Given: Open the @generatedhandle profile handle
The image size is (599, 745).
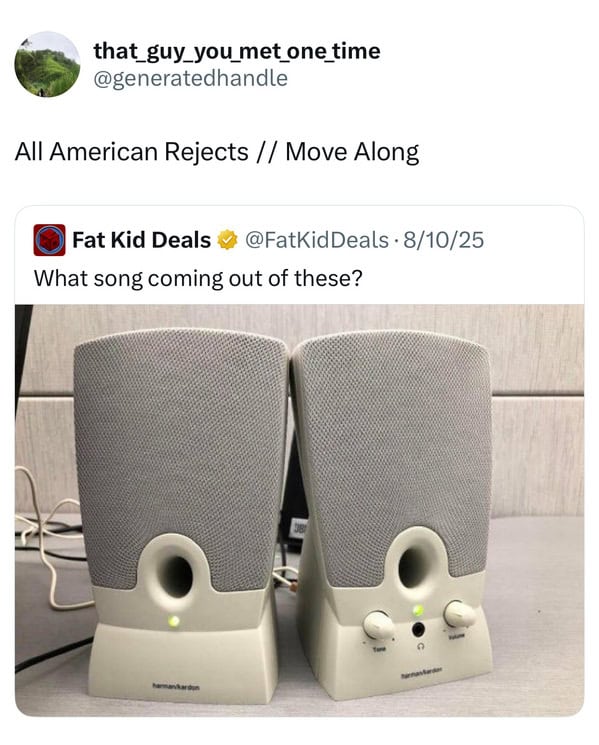Looking at the screenshot, I should coord(190,78).
